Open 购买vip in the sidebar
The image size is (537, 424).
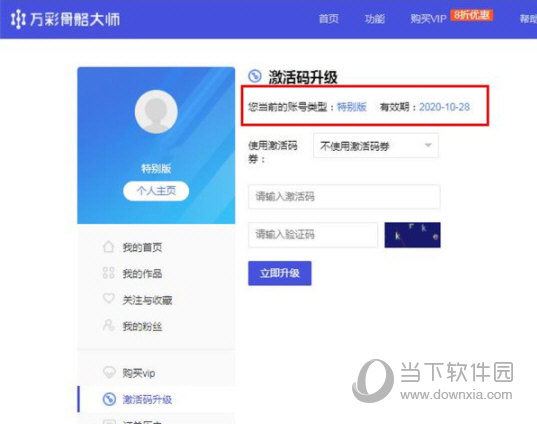coord(139,373)
